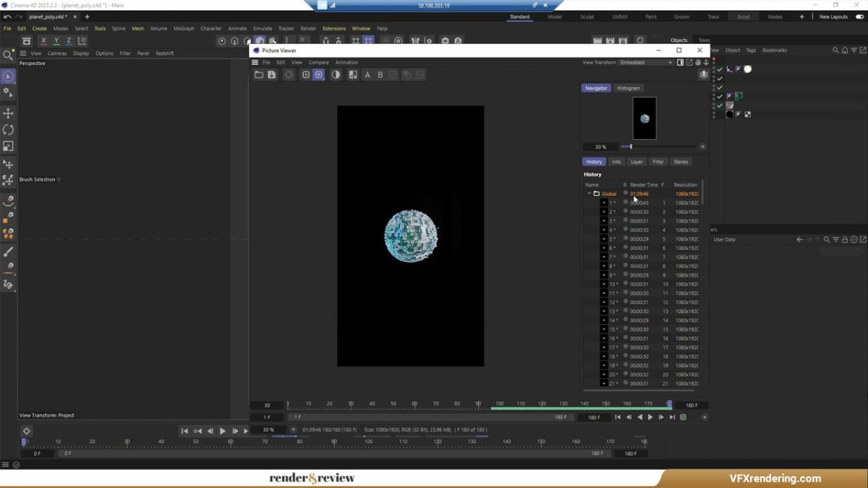Click the search magnifier icon in left toolbar

coord(8,55)
